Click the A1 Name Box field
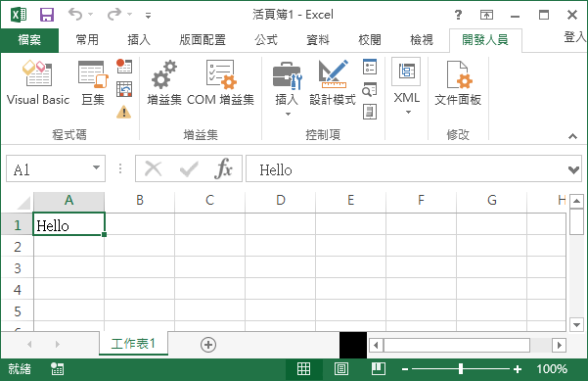Screen dimensions: 588x381 [x=49, y=168]
